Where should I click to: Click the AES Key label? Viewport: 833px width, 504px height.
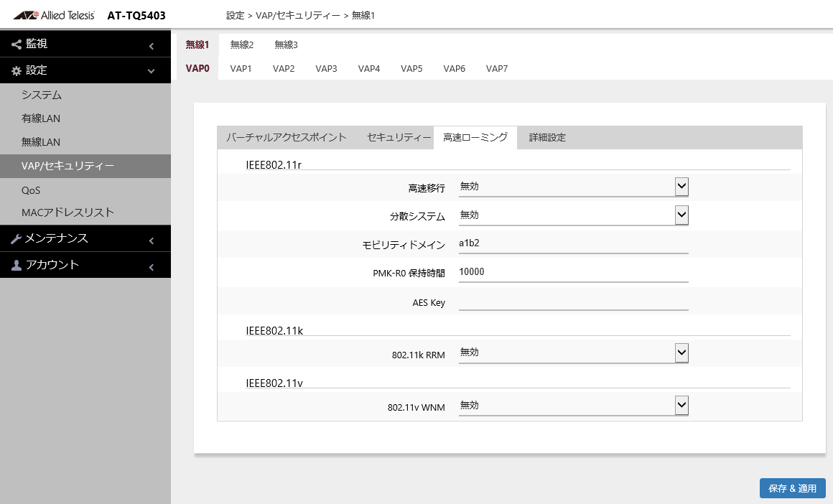click(429, 303)
